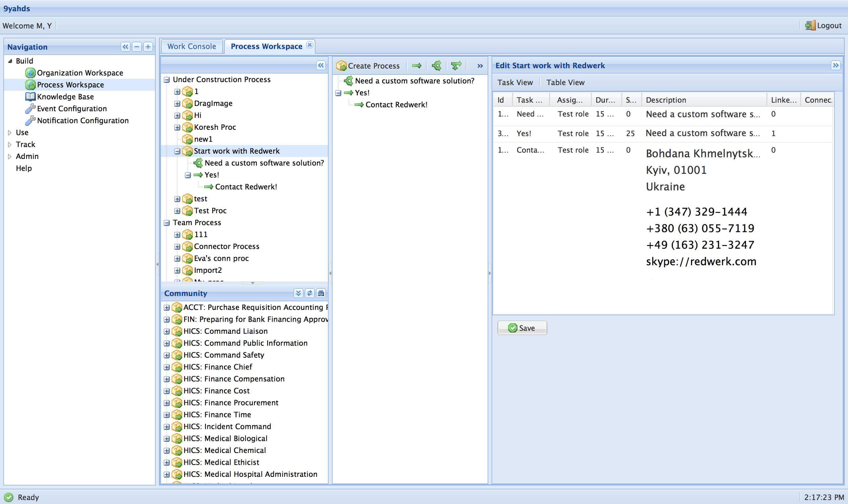Click the Logout link
848x504 pixels.
[829, 25]
